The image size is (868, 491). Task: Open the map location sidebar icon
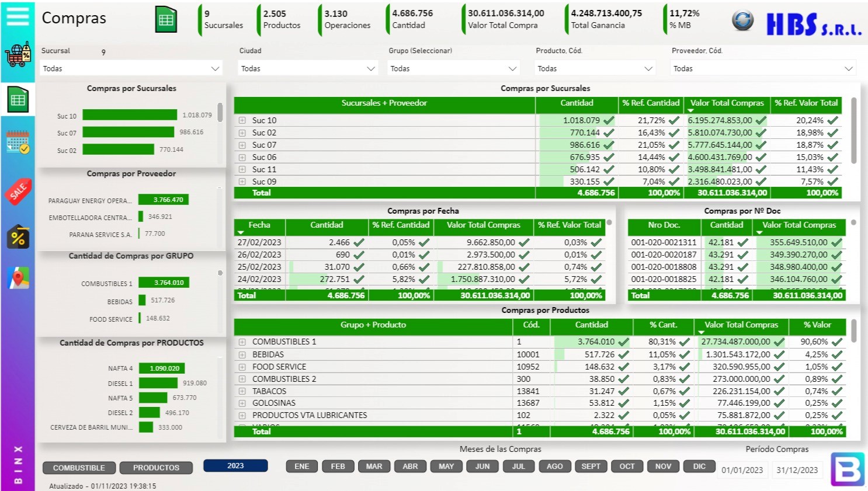(x=18, y=278)
